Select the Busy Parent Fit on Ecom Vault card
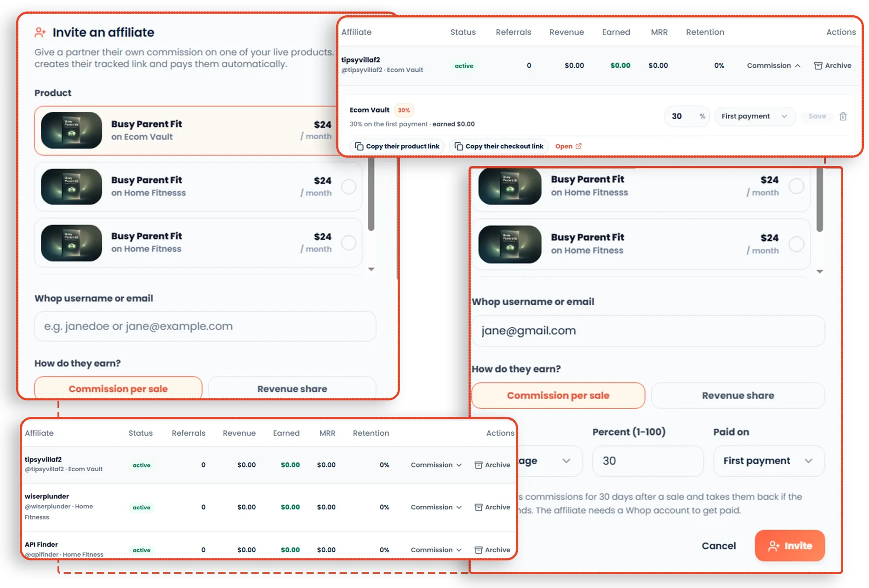Image resolution: width=869 pixels, height=588 pixels. point(186,131)
